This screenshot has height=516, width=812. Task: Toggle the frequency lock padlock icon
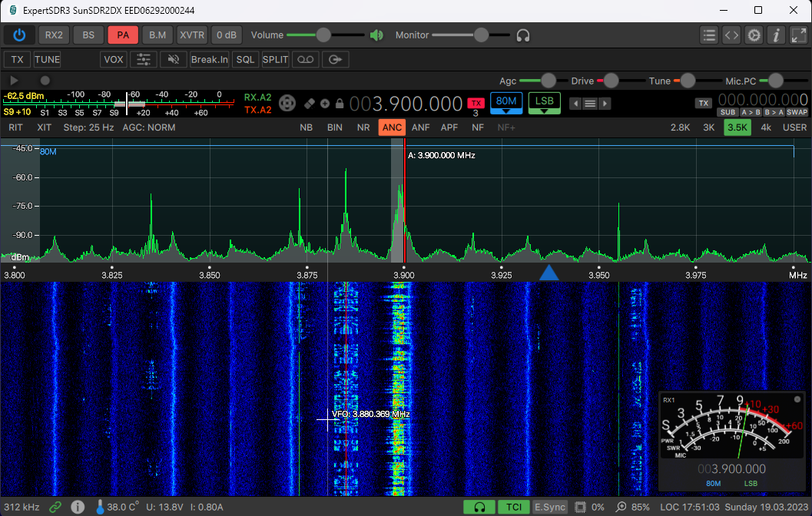pos(340,104)
